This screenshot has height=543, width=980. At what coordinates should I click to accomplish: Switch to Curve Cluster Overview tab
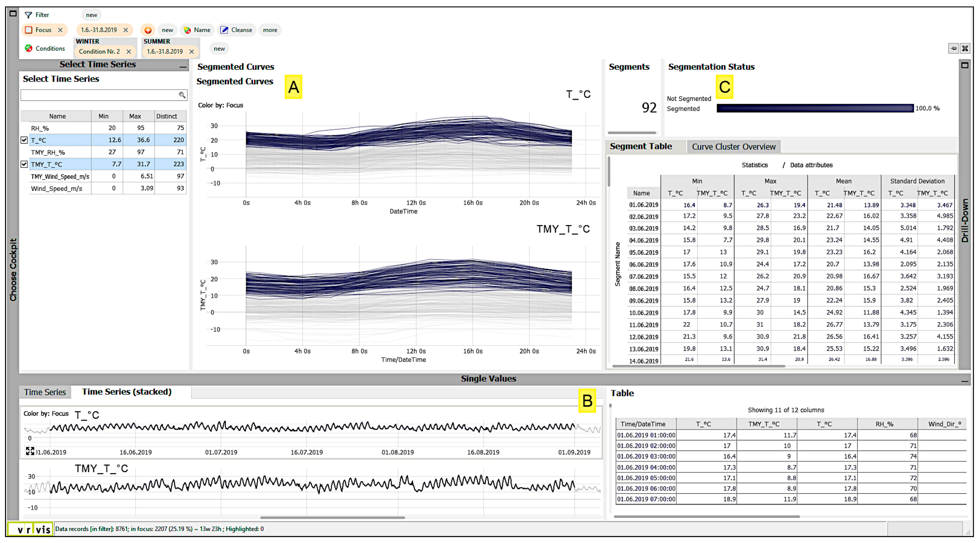[x=733, y=147]
